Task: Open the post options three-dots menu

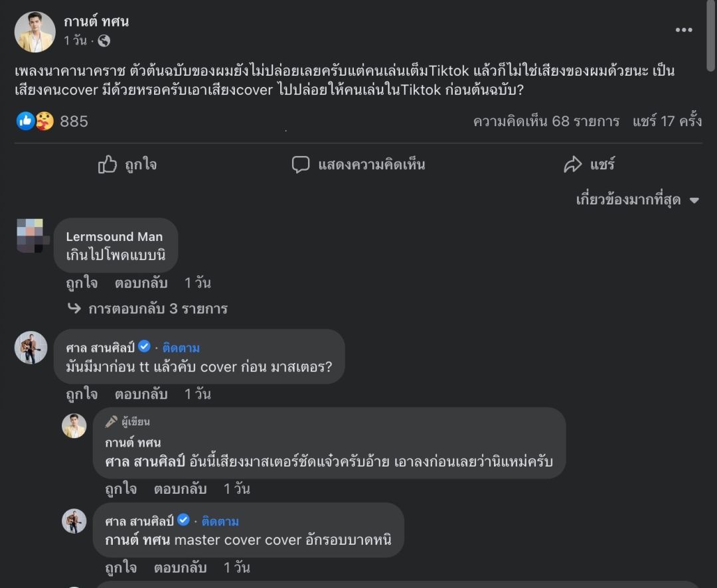Action: coord(683,30)
